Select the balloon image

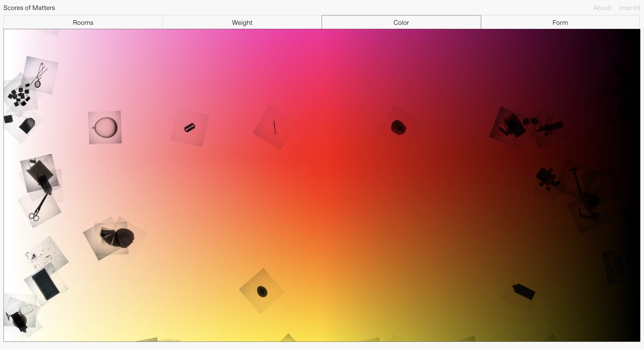tap(105, 127)
